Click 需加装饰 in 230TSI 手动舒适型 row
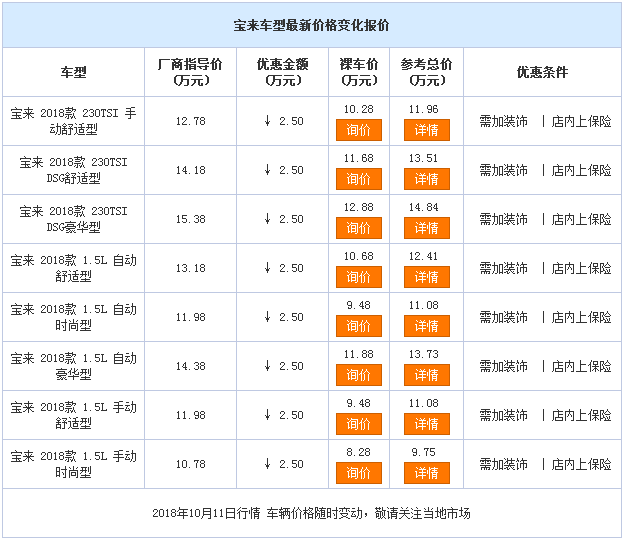Viewport: 624px width, 541px height. pyautogui.click(x=503, y=121)
